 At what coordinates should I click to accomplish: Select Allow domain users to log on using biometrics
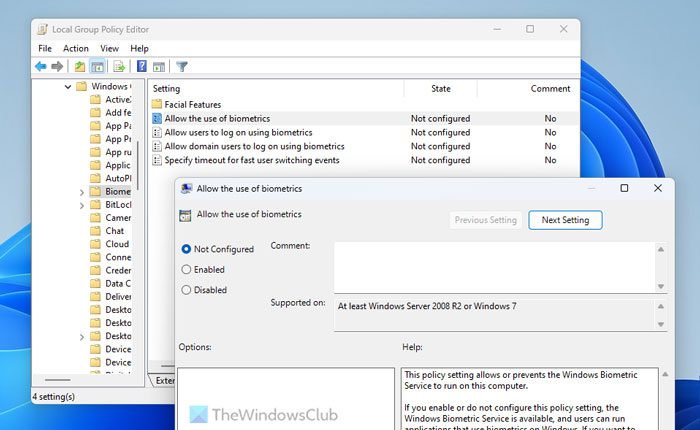tap(254, 146)
